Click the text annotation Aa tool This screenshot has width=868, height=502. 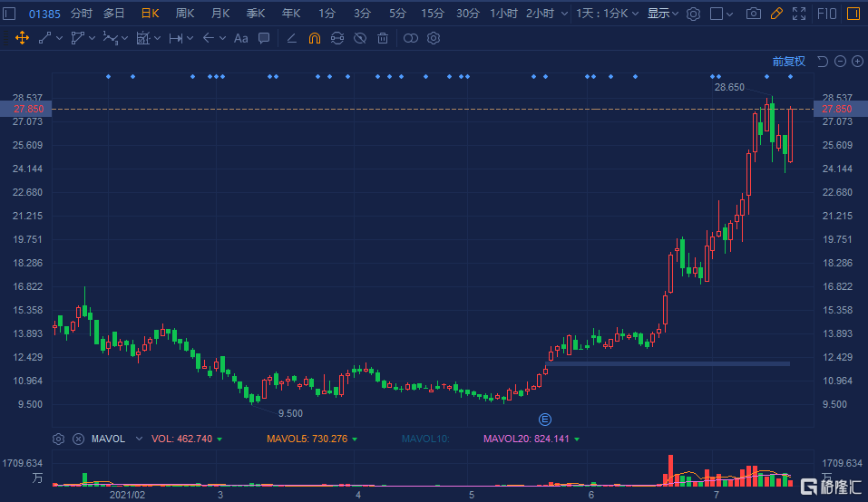pyautogui.click(x=240, y=38)
